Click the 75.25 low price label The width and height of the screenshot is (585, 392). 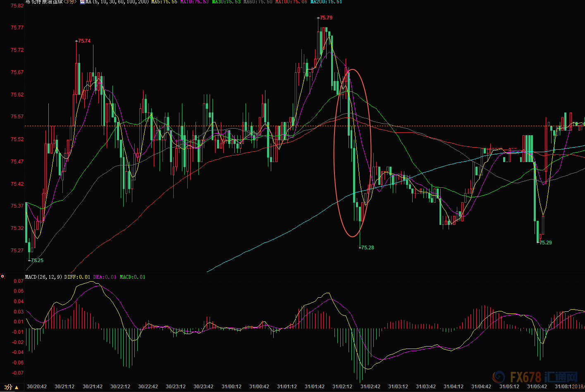tap(37, 261)
